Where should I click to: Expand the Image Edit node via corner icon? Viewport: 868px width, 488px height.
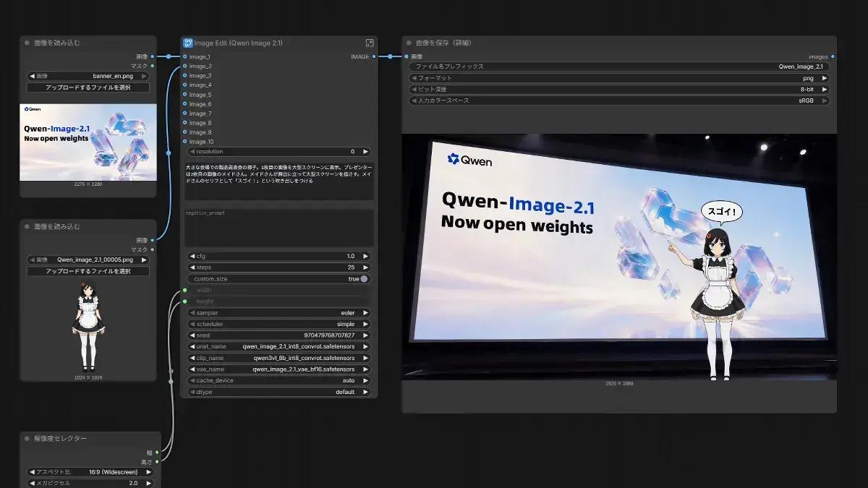[370, 43]
